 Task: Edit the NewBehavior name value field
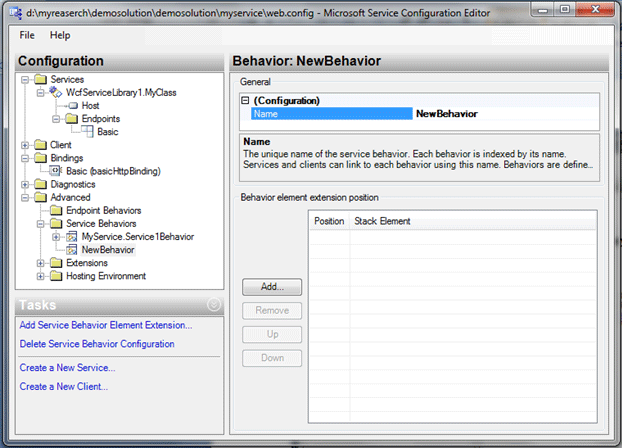point(506,114)
